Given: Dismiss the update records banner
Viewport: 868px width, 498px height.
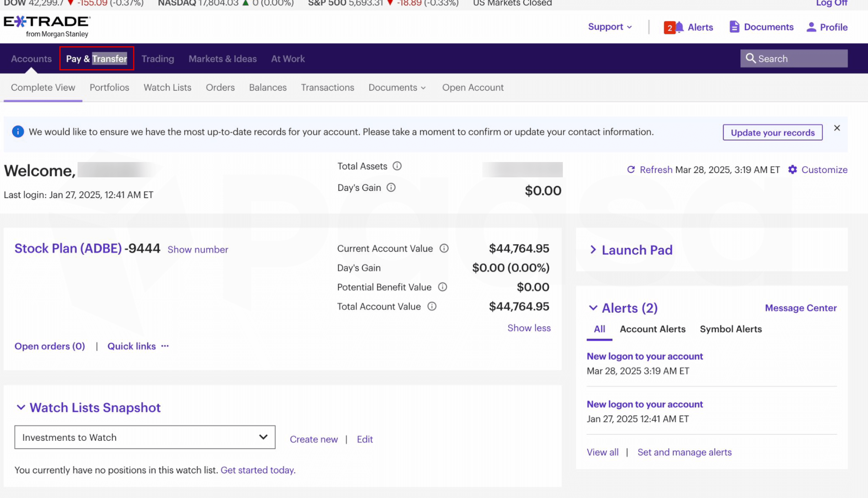Looking at the screenshot, I should coord(837,128).
